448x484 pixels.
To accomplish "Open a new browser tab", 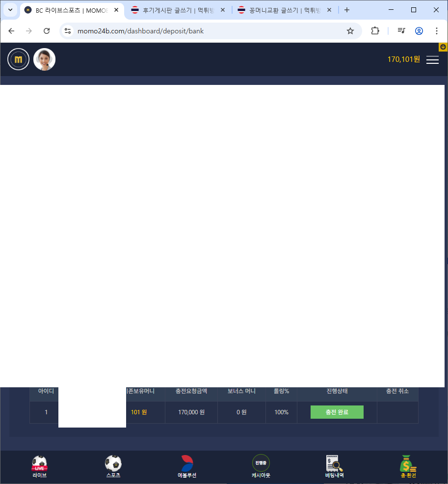I will tap(347, 10).
